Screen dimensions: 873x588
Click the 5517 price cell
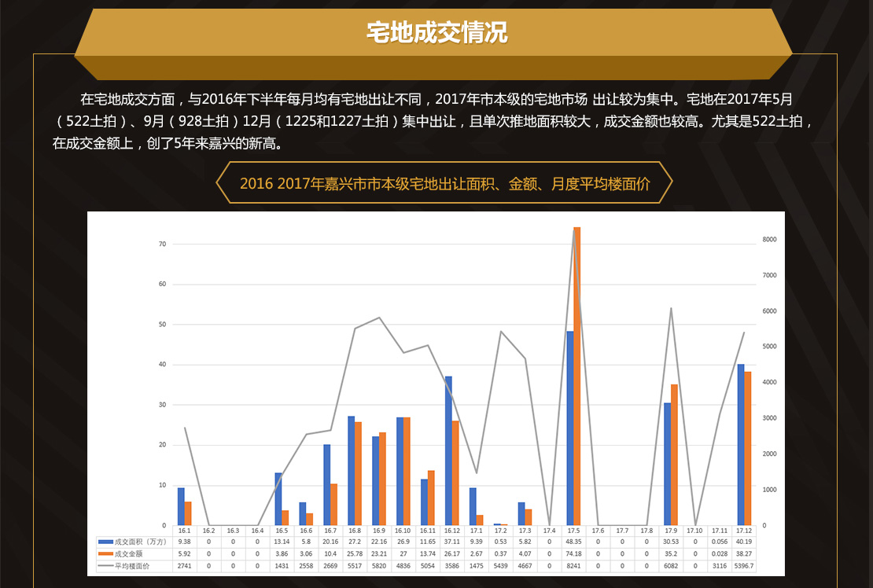355,566
